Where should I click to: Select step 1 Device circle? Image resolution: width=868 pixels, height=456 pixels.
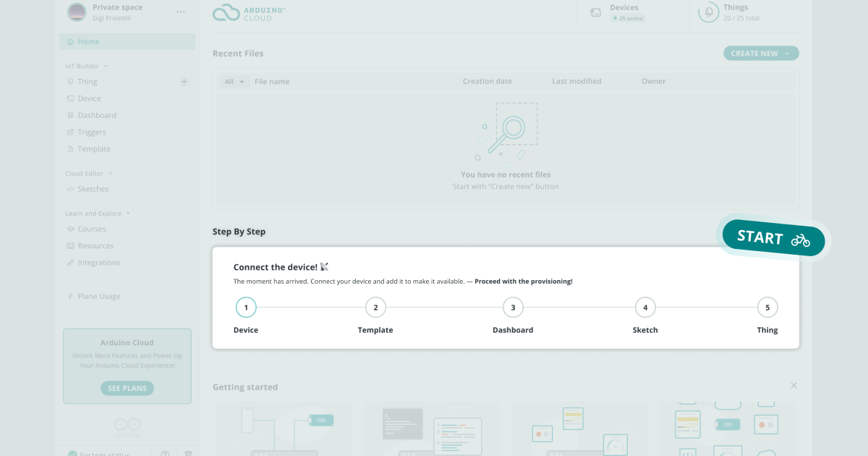[246, 308]
